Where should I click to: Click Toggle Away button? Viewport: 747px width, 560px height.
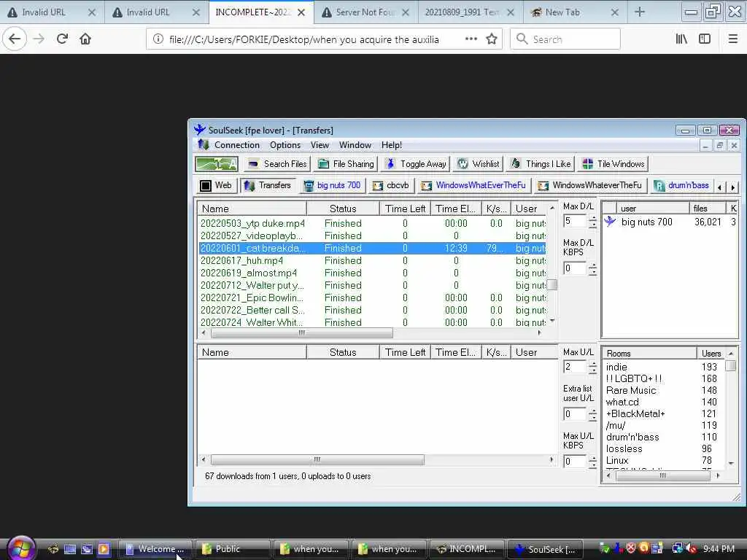coord(415,164)
